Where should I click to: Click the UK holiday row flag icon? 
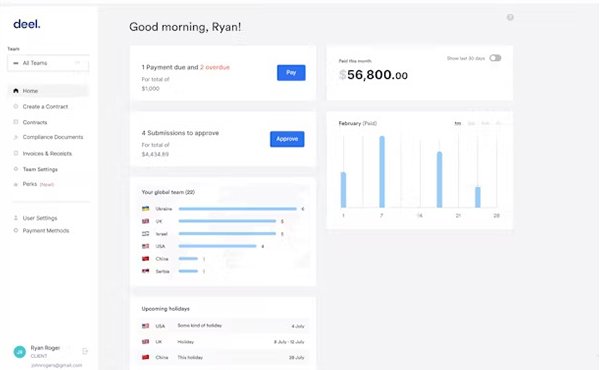[145, 342]
